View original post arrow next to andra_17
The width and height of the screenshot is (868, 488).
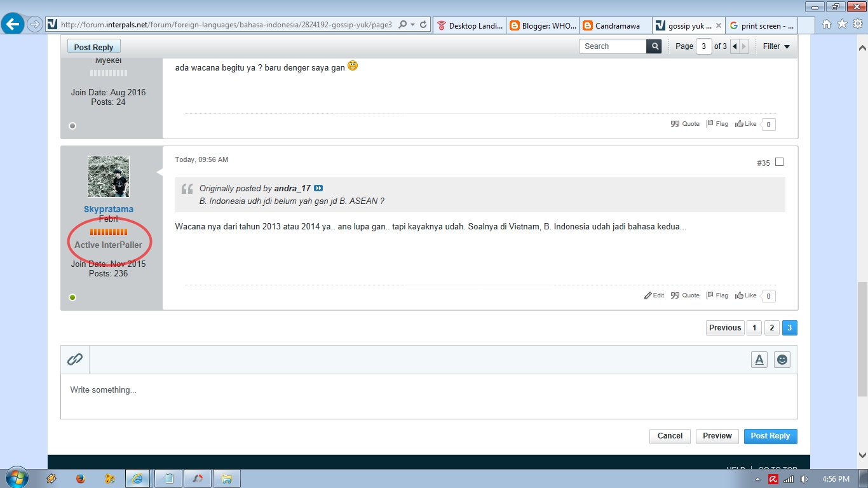pyautogui.click(x=318, y=189)
